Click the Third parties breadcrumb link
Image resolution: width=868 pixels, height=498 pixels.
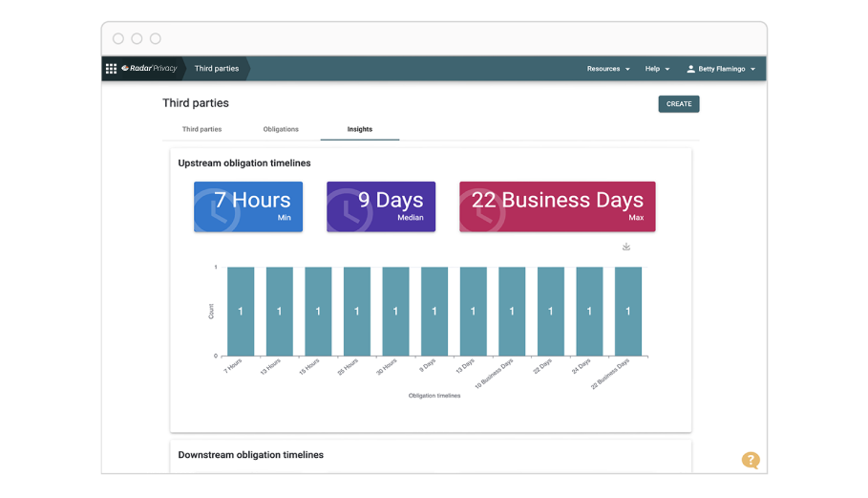(x=217, y=69)
